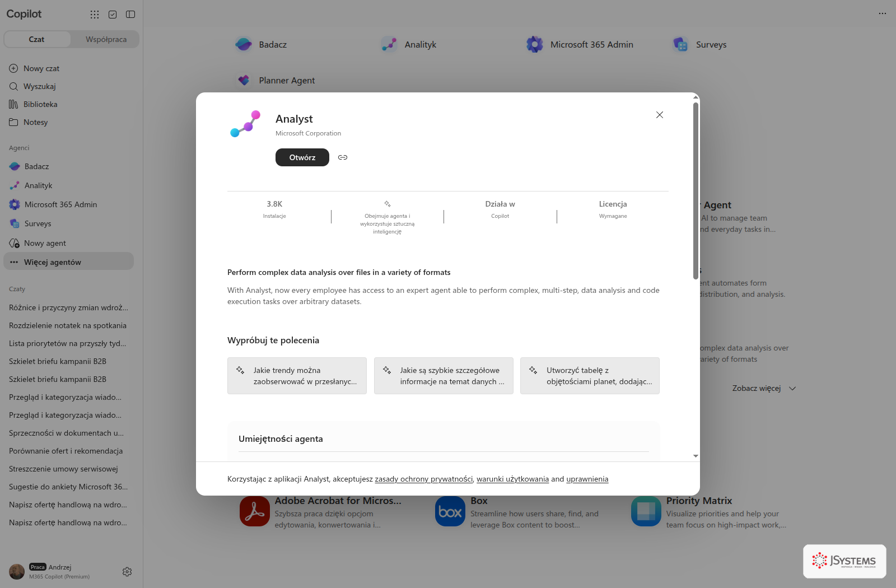The height and width of the screenshot is (588, 896).
Task: Click the Notesy folder icon
Action: tap(13, 122)
